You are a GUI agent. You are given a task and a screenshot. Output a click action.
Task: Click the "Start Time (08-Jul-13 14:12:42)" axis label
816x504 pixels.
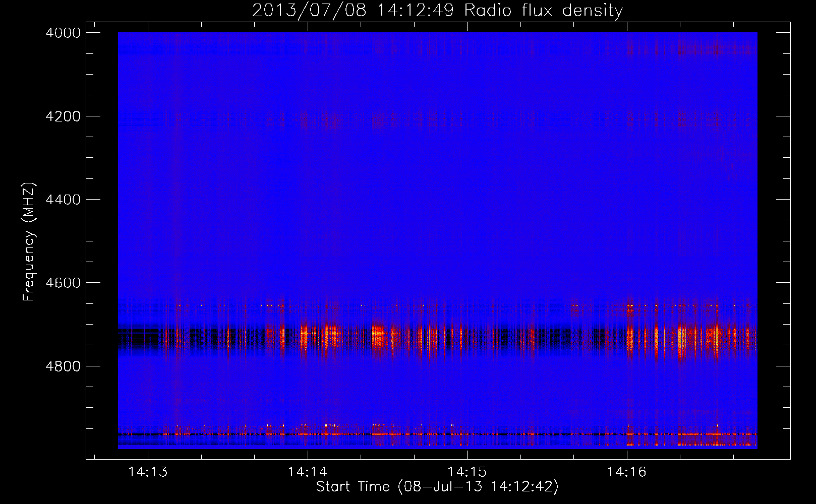point(437,487)
